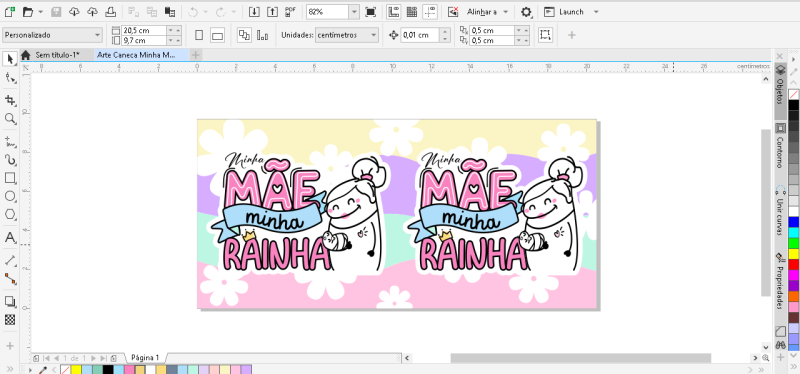Select the Polygon tool
Screen dimensions: 800x374
(x=10, y=214)
